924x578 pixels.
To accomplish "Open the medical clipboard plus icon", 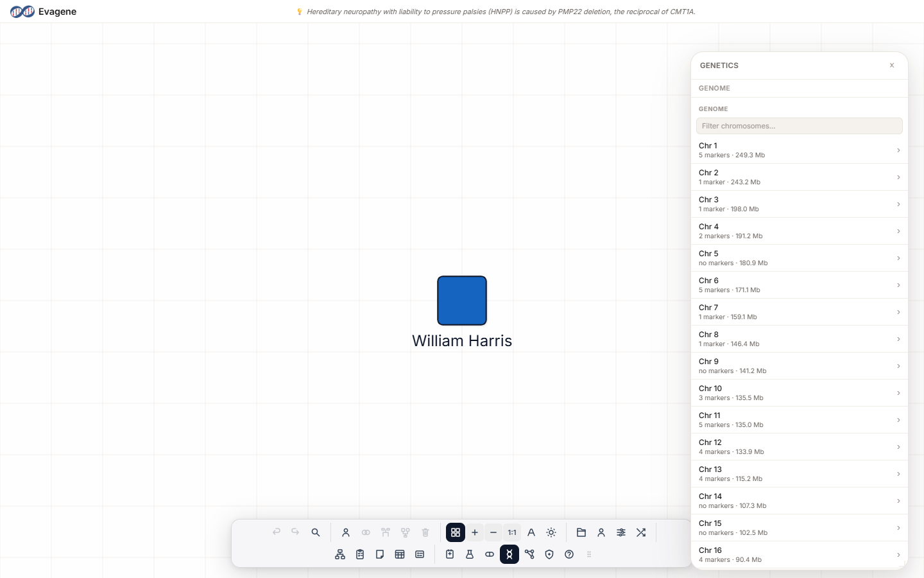I will pyautogui.click(x=450, y=554).
